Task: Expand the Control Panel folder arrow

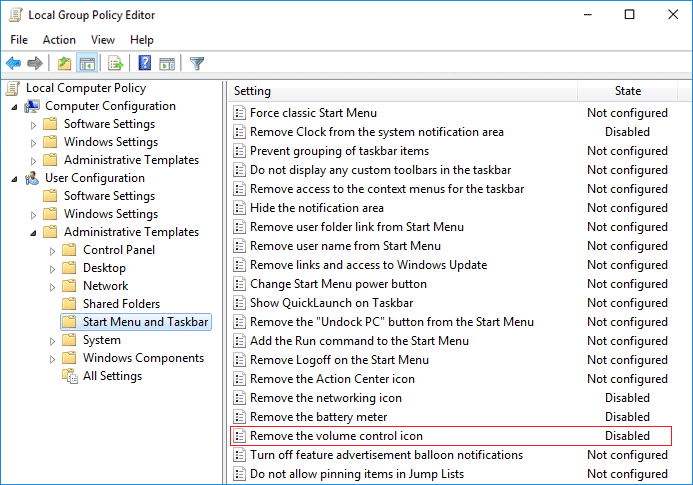Action: (x=52, y=250)
